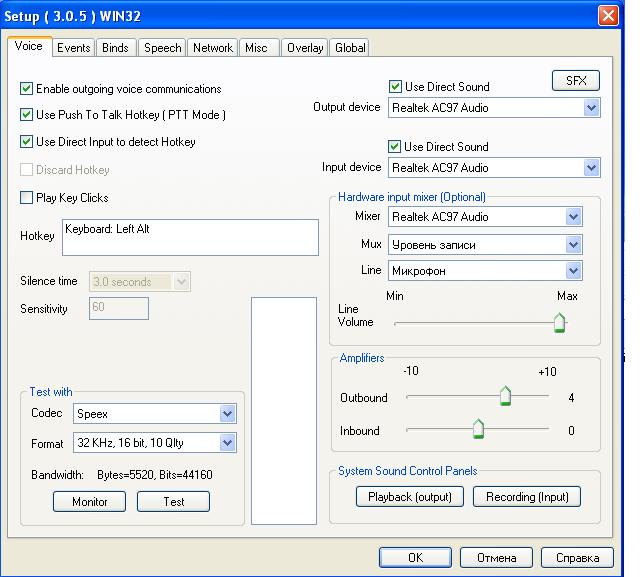The image size is (640, 577).
Task: Toggle Use Direct Sound for output device
Action: [x=395, y=87]
